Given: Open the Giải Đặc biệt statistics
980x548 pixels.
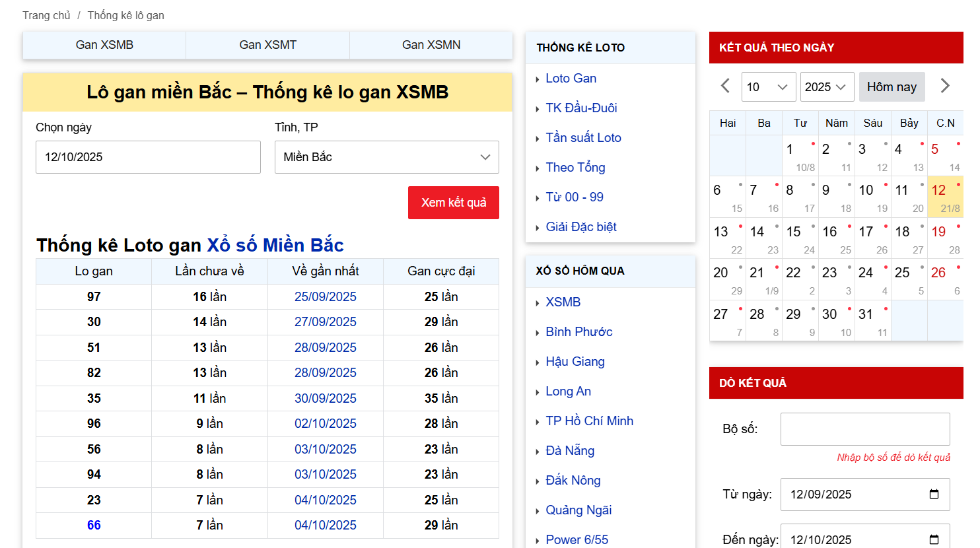Looking at the screenshot, I should (x=581, y=226).
